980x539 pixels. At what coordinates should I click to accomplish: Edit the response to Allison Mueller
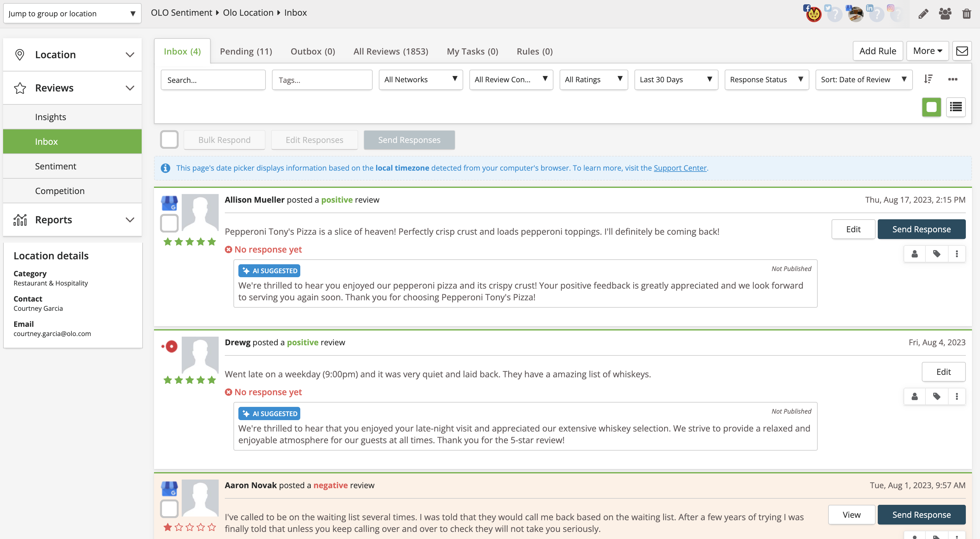pyautogui.click(x=853, y=229)
